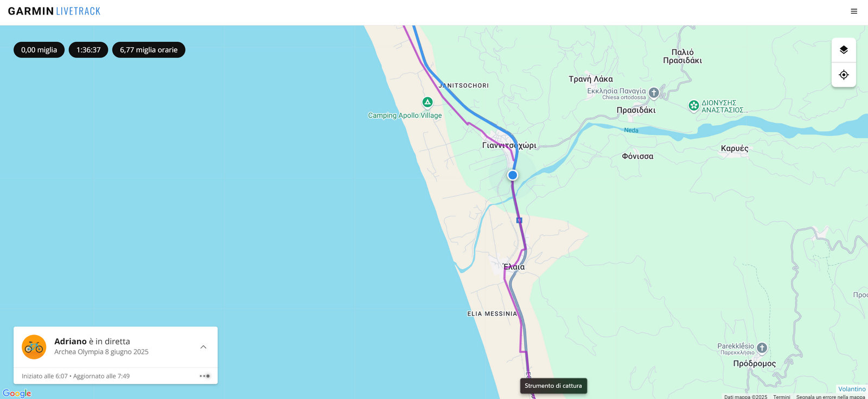Click the 0,00 miglia distance pill

pyautogui.click(x=39, y=50)
